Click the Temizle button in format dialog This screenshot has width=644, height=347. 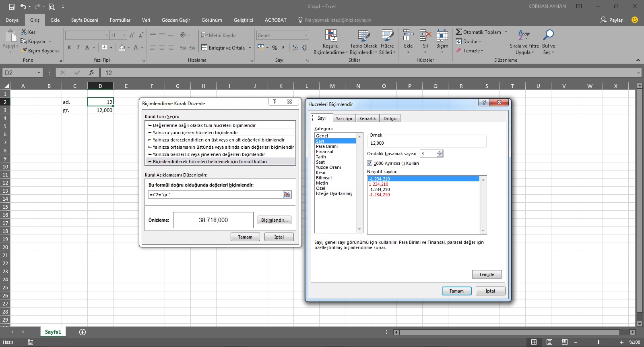tap(487, 274)
